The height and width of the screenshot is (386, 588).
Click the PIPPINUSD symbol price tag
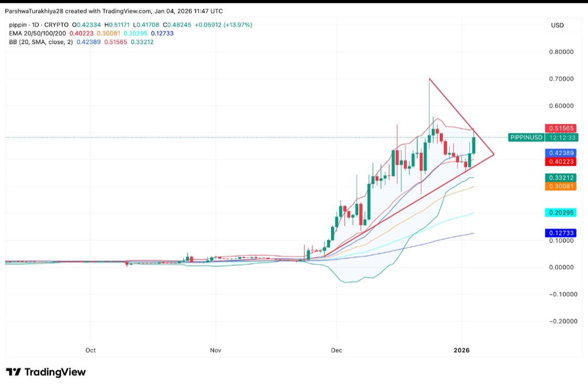coord(525,138)
